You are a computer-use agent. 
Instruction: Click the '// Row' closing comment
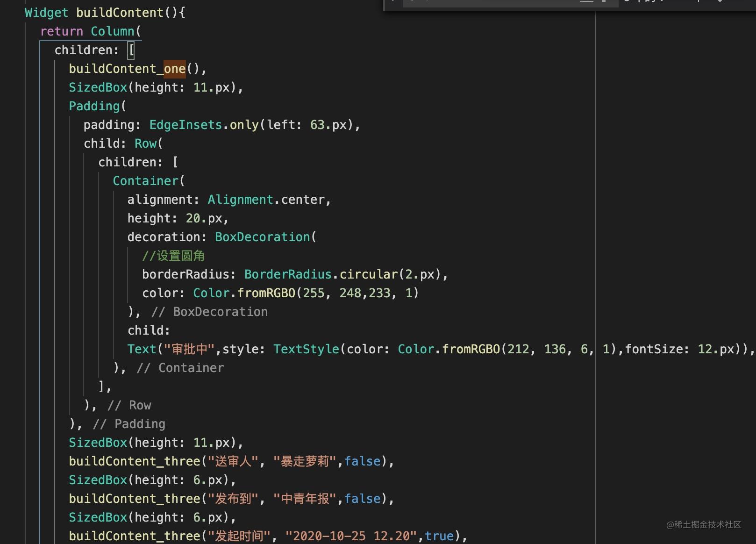click(x=129, y=405)
